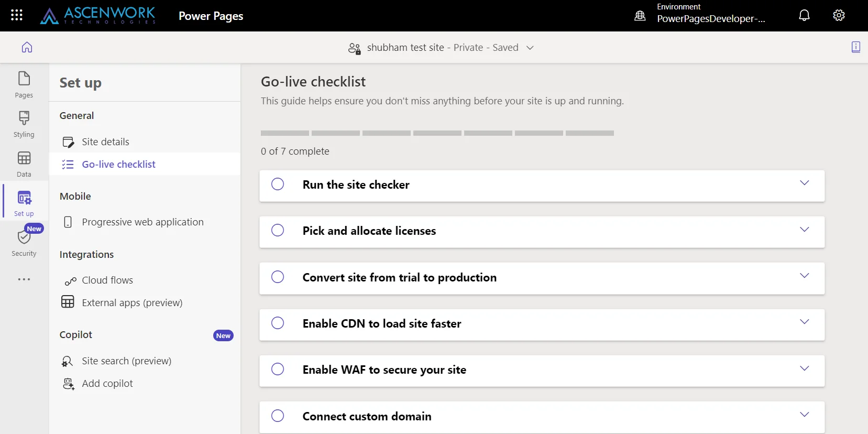Image resolution: width=868 pixels, height=434 pixels.
Task: Click the fourth progress bar segment
Action: [437, 133]
